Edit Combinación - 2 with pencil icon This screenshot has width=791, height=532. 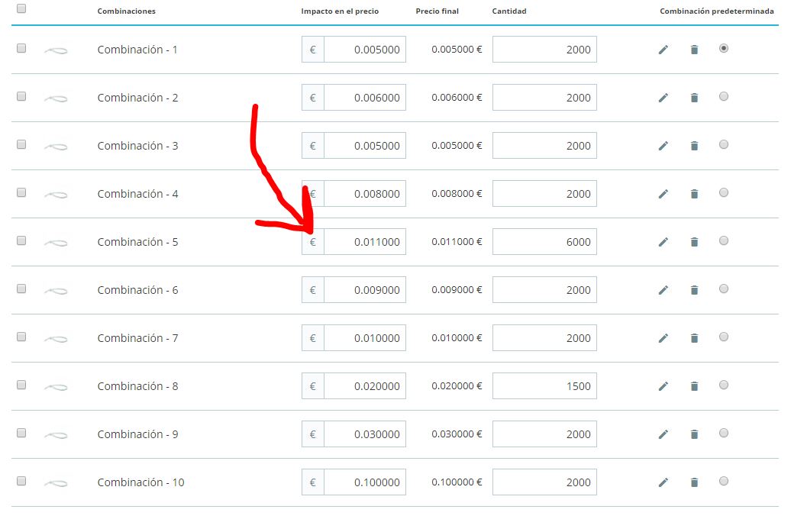pos(663,98)
